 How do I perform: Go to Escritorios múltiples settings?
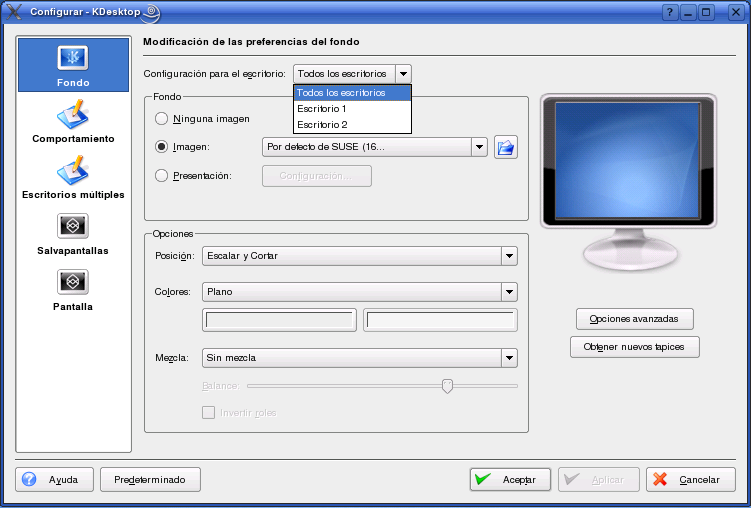coord(73,177)
